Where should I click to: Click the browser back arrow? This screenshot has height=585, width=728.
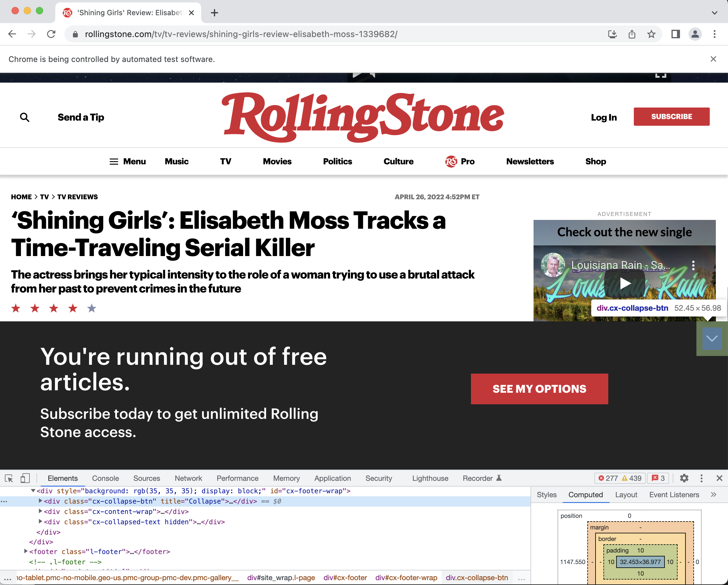(x=12, y=34)
